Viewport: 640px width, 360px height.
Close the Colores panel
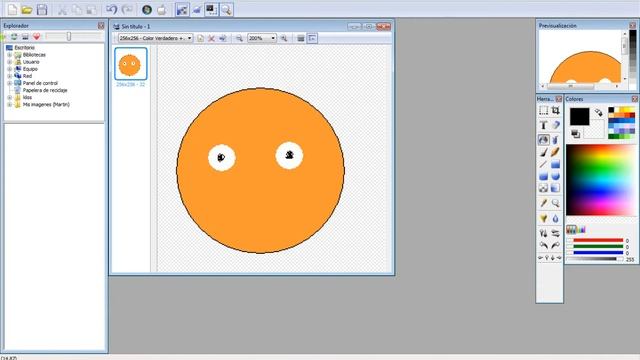(634, 99)
